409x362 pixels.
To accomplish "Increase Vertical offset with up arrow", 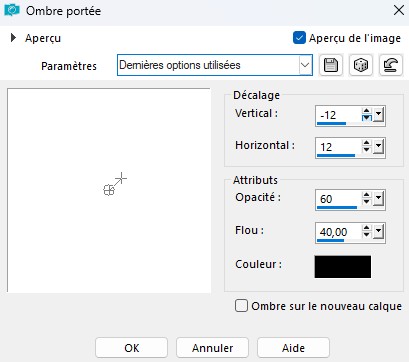I will click(x=367, y=111).
